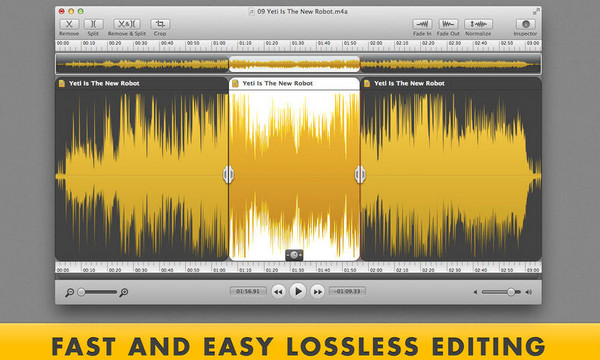600x360 pixels.
Task: Click the Normalize toolbar icon
Action: point(478,24)
